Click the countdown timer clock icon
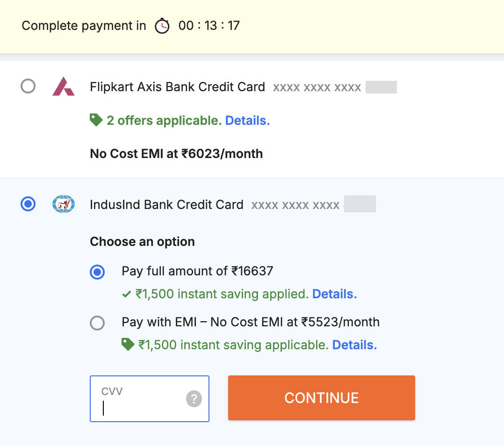The width and height of the screenshot is (504, 446). click(x=162, y=26)
